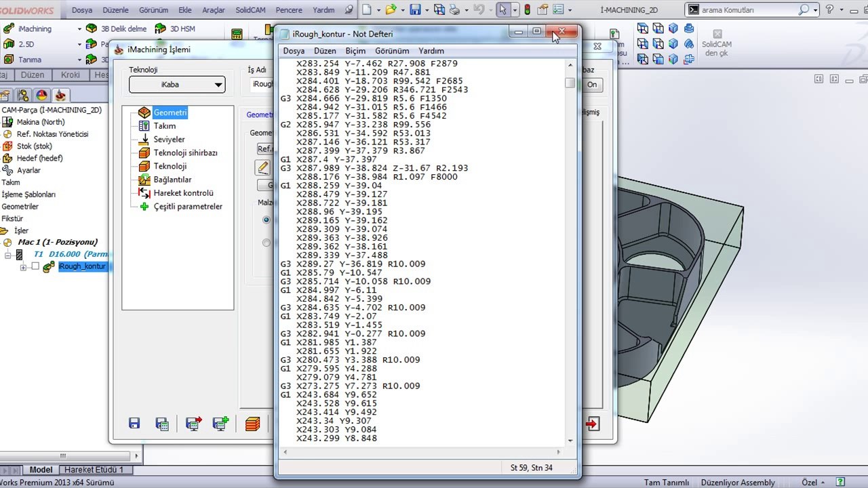
Task: Click the Help question mark icon
Action: point(829,9)
